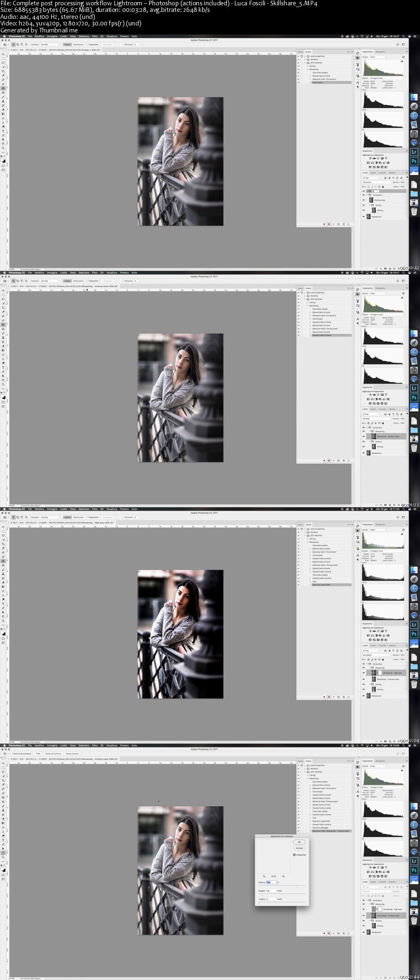Zoom in the Maschera di contrasto preview

[283, 876]
